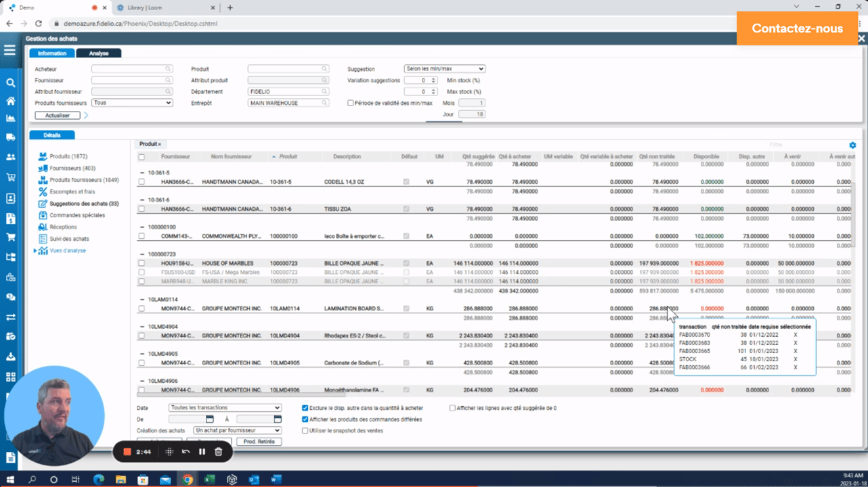
Task: Uncheck Afficher les produits des commandes différées
Action: click(305, 419)
